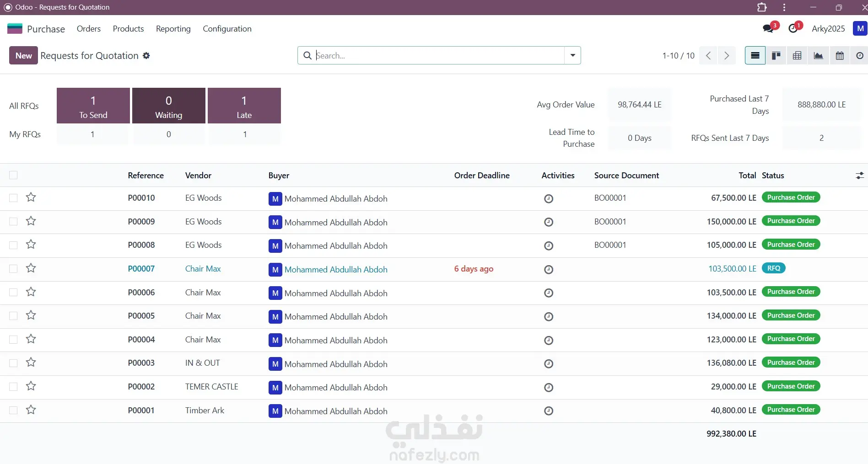
Task: Expand the search filter options dropdown
Action: click(x=572, y=55)
